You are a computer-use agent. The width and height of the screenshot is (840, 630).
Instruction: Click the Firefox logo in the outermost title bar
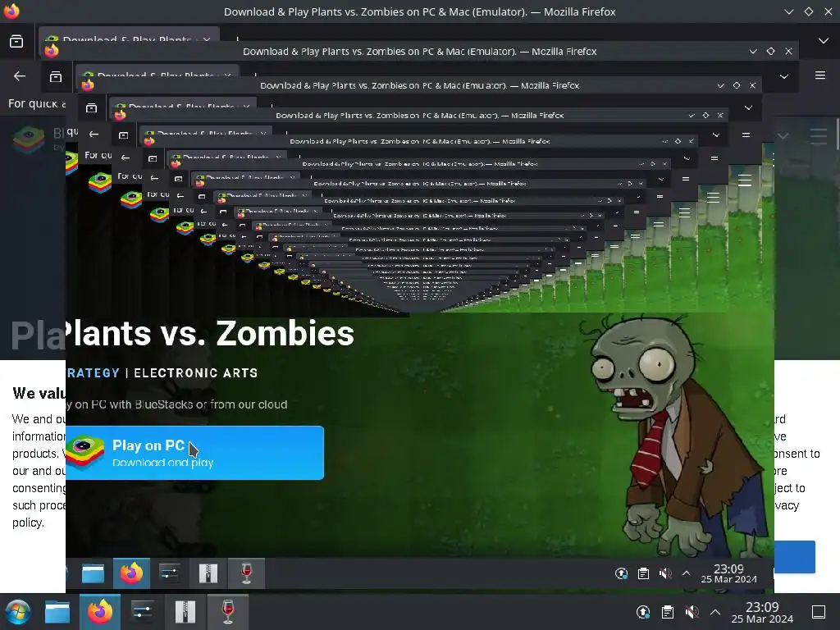coord(11,11)
